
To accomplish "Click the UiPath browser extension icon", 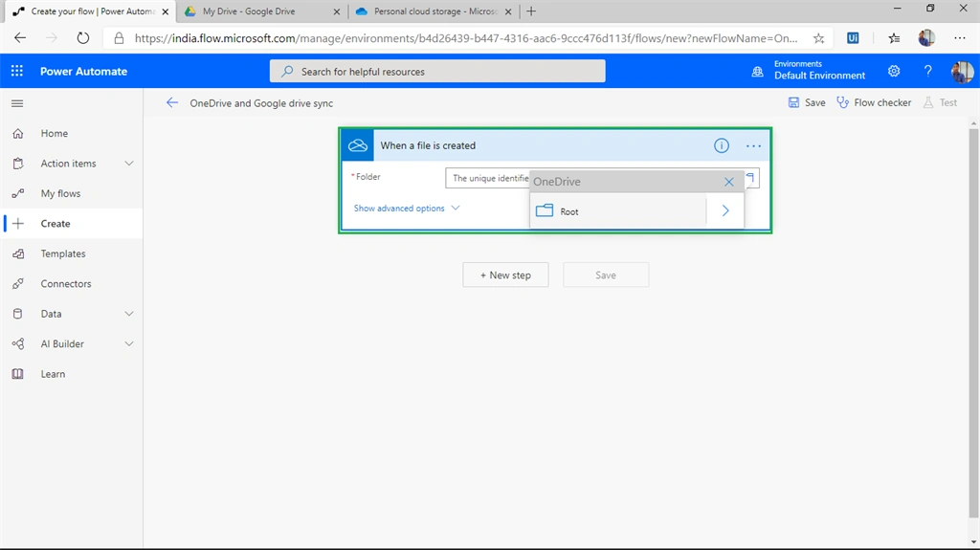I will 853,38.
